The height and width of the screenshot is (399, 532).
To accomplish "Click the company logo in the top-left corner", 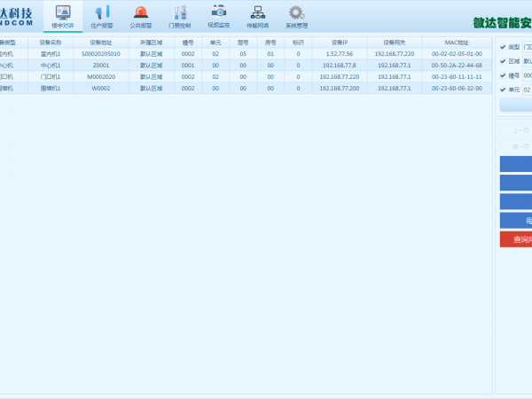I will (x=21, y=15).
